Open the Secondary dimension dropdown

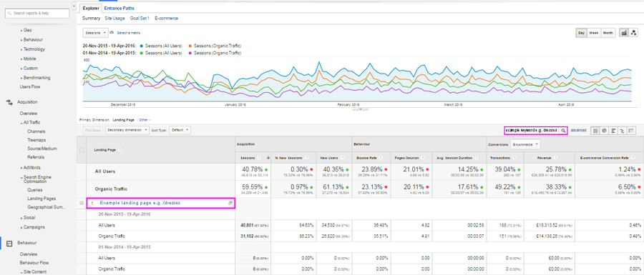click(127, 130)
